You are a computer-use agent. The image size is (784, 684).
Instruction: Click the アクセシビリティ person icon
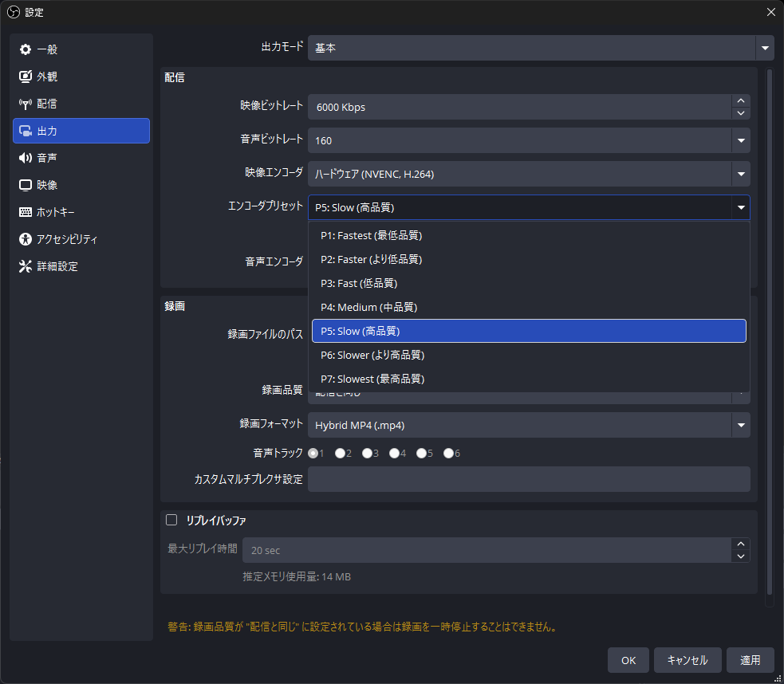[25, 239]
